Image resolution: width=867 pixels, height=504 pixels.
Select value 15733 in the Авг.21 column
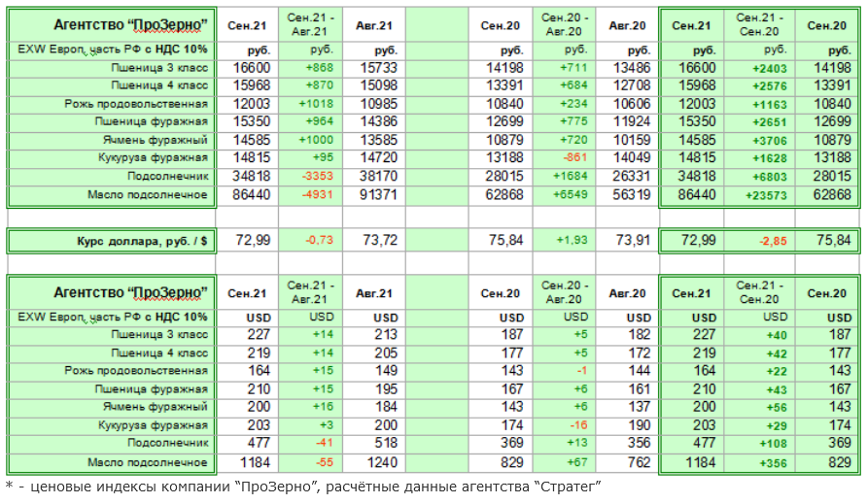point(378,68)
